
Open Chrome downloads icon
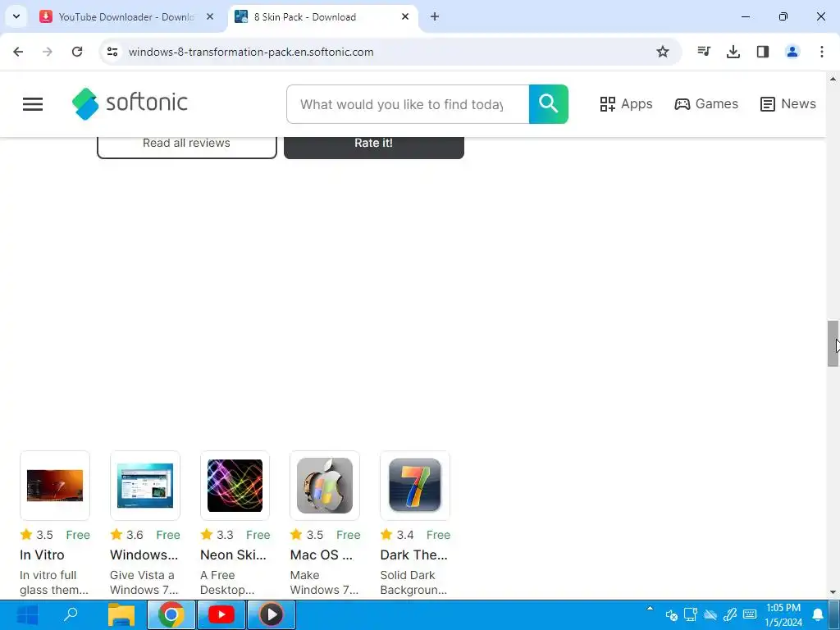733,52
